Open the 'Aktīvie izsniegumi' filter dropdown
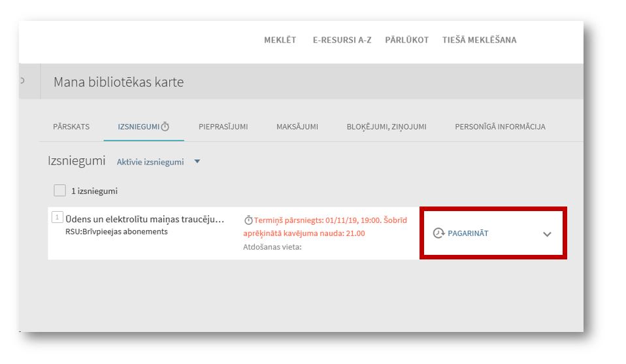626x364 pixels. pos(150,162)
